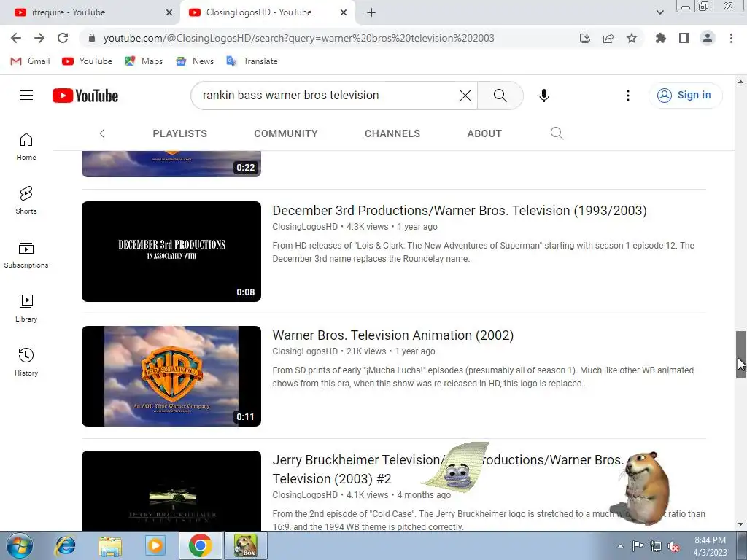This screenshot has height=560, width=747.
Task: Click the Warner Bros. Television Animation thumbnail
Action: [x=171, y=376]
